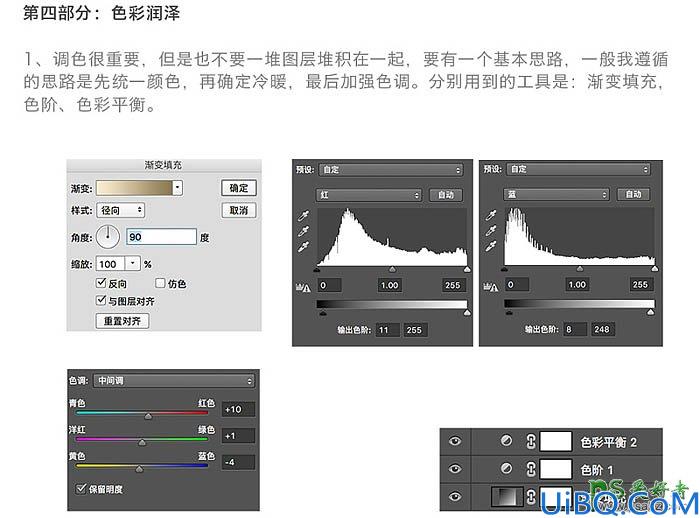Click 取消 button in gradient fill dialog

[239, 210]
